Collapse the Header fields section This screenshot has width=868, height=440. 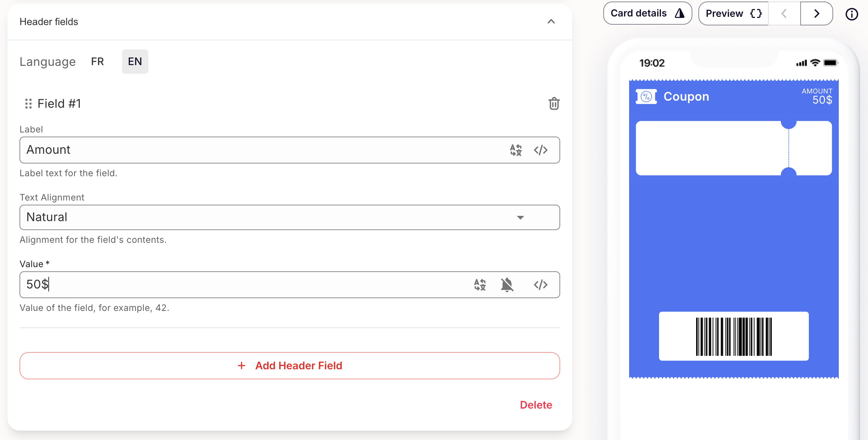click(550, 21)
